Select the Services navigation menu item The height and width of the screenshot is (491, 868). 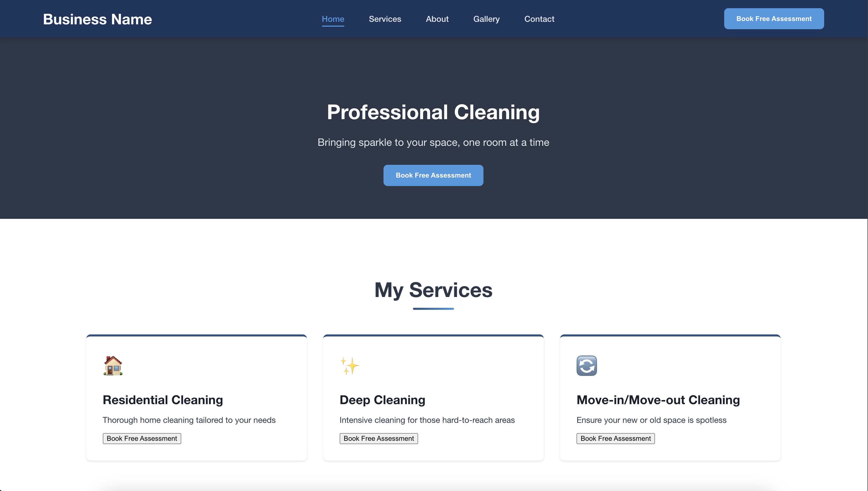(x=385, y=19)
